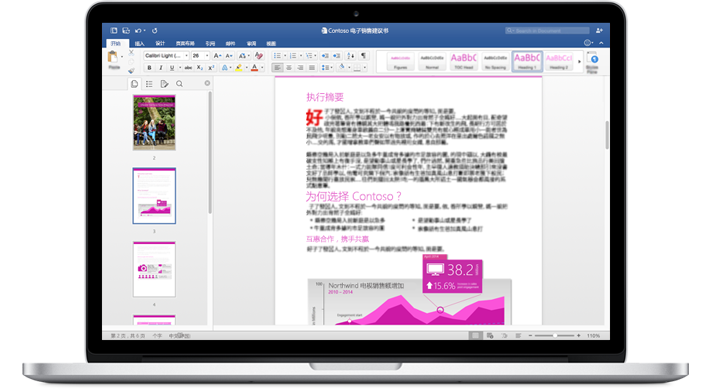Select the 开始 (Home) ribbon tab
This screenshot has height=389, width=713.
(x=116, y=43)
